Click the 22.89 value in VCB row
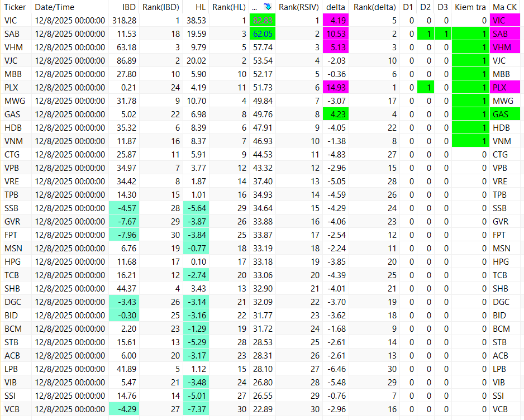The height and width of the screenshot is (420, 524). click(x=263, y=409)
